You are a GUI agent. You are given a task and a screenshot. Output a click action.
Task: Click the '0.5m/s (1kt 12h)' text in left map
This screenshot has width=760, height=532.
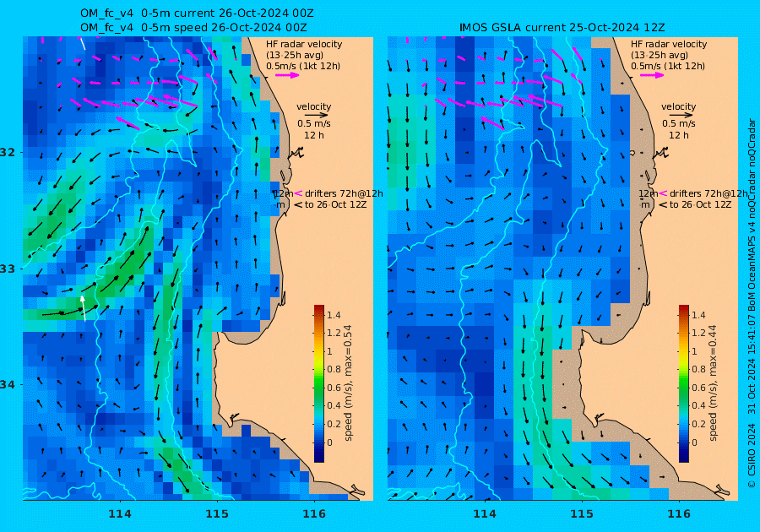(x=303, y=66)
